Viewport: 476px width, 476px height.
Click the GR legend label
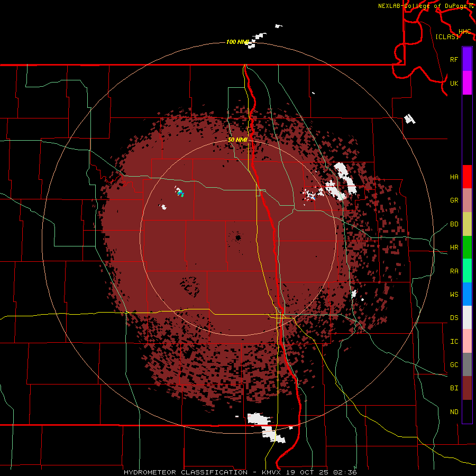454,200
